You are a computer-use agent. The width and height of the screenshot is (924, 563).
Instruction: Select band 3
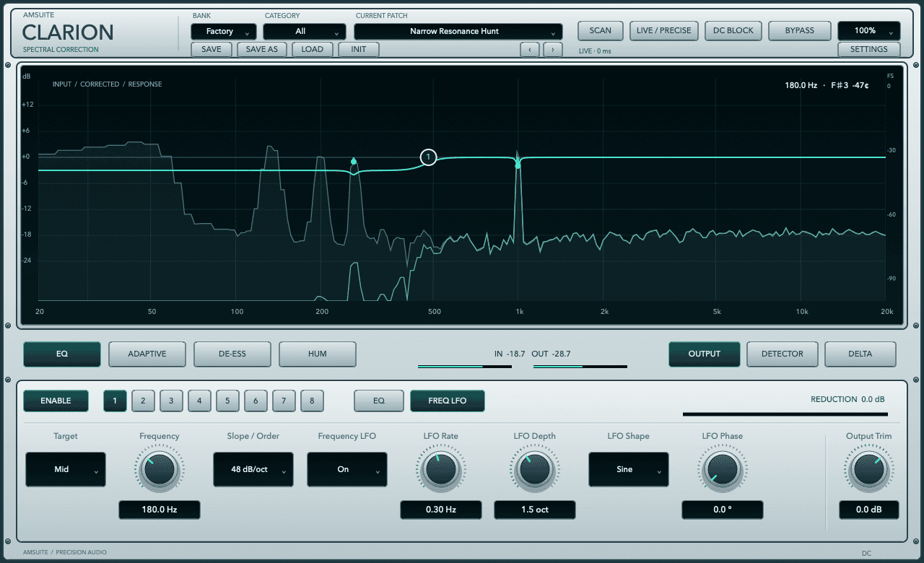point(171,401)
